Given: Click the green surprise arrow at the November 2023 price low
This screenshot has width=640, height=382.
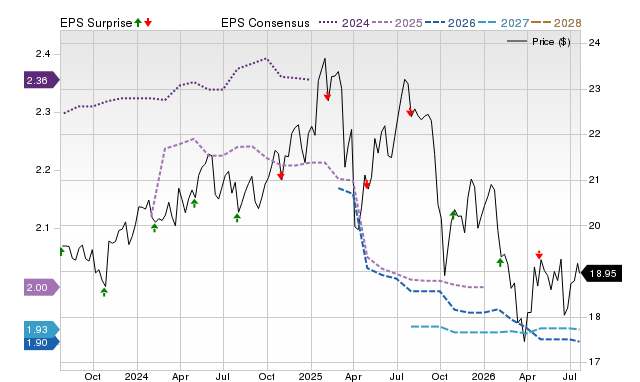Looking at the screenshot, I should tap(104, 292).
